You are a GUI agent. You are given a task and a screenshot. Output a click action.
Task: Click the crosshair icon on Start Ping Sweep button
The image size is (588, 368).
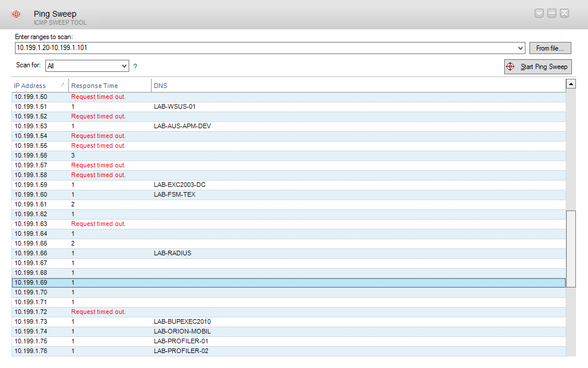click(510, 67)
